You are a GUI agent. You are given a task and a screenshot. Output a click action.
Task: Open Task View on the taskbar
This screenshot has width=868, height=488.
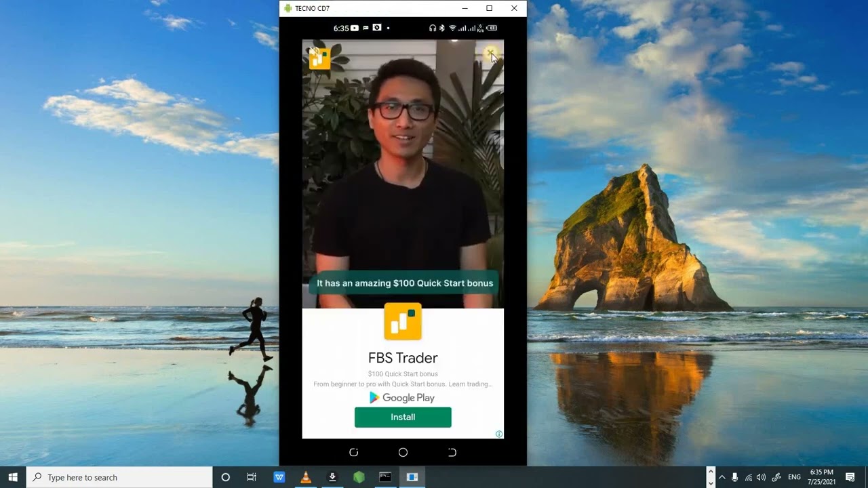252,477
